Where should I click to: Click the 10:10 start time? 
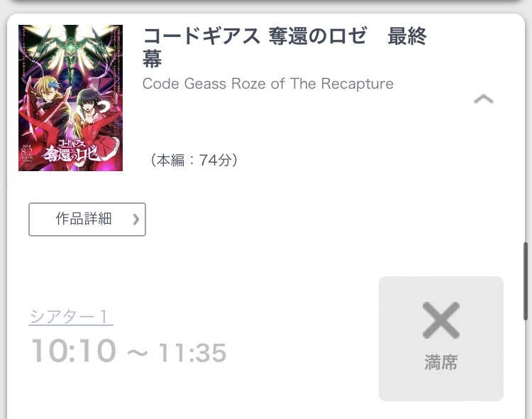tap(74, 351)
